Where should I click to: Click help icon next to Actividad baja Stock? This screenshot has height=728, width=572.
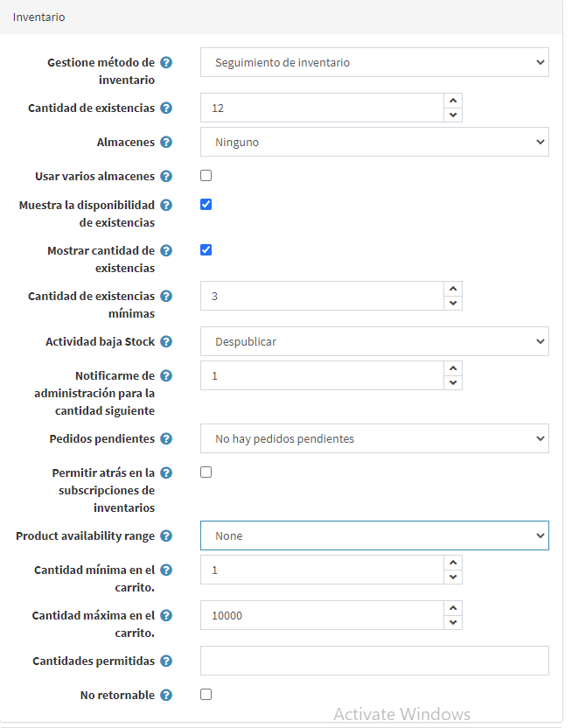pos(166,342)
